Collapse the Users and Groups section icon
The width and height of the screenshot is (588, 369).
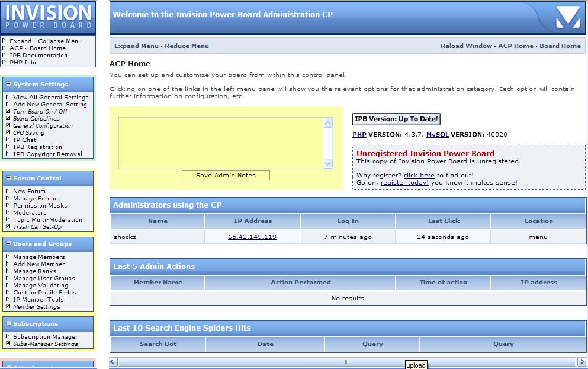9,244
